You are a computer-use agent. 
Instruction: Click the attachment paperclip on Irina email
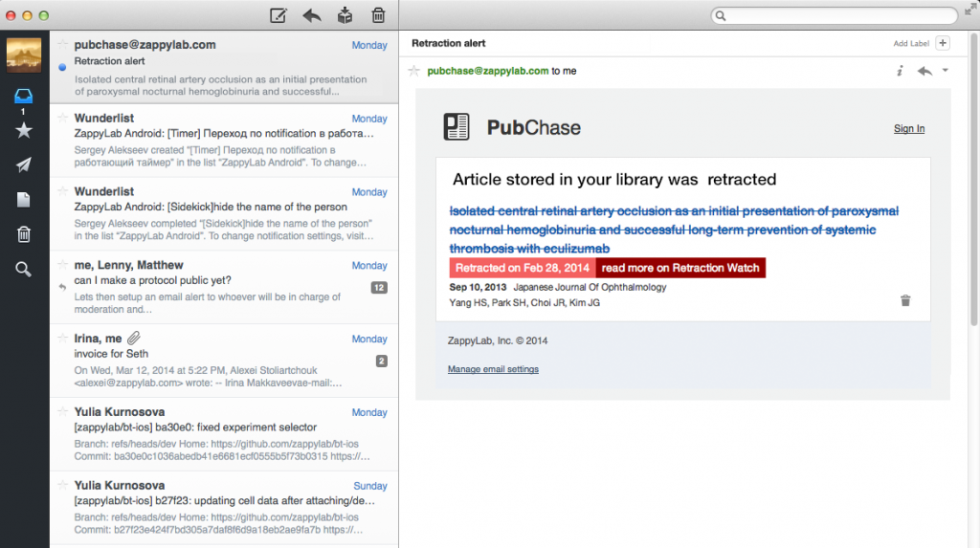(134, 338)
